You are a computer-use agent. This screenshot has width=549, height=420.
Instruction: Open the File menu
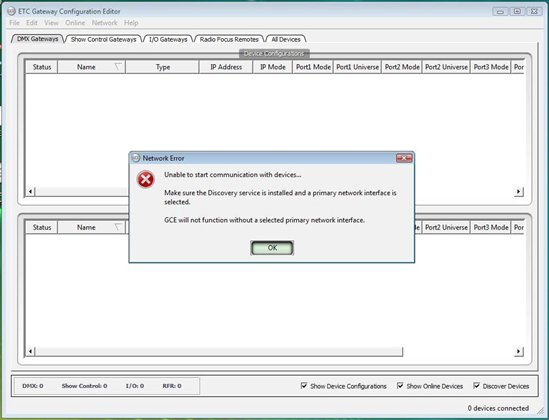pos(14,23)
